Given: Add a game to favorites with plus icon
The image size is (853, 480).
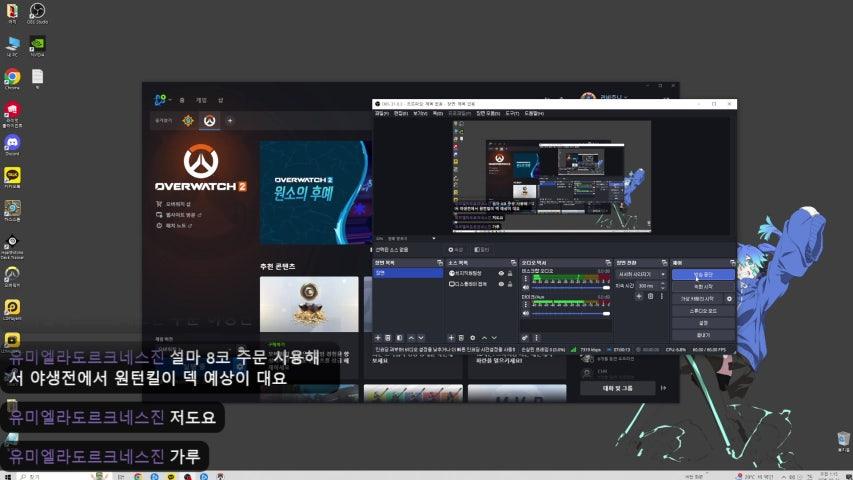Looking at the screenshot, I should 230,120.
